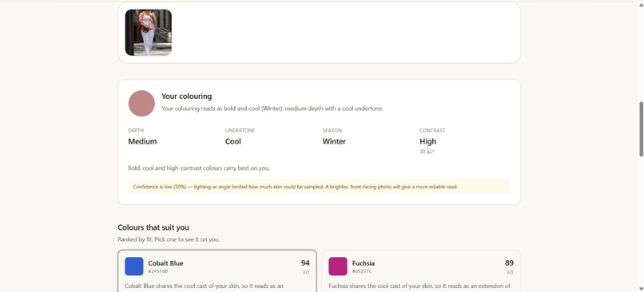Select the Cobalt Blue colour card
Image resolution: width=644 pixels, height=292 pixels.
[217, 270]
